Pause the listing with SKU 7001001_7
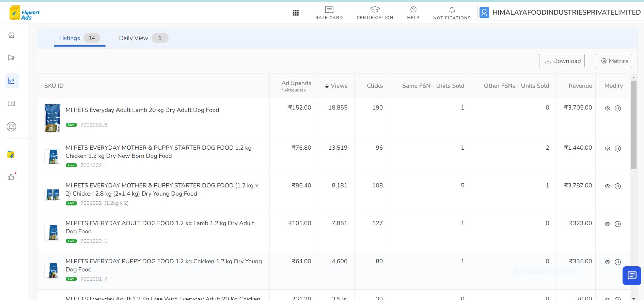644x300 pixels. click(x=618, y=262)
